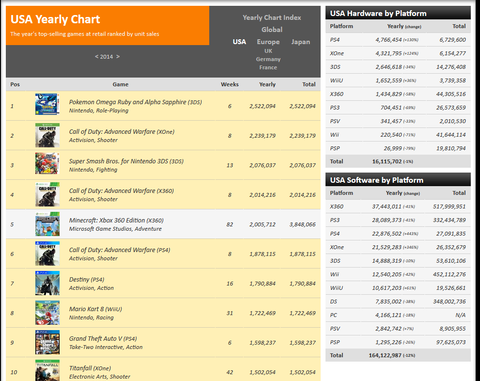Open Call of Duty: Advanced Warfare (PS4) title
This screenshot has width=480, height=381.
pyautogui.click(x=119, y=250)
